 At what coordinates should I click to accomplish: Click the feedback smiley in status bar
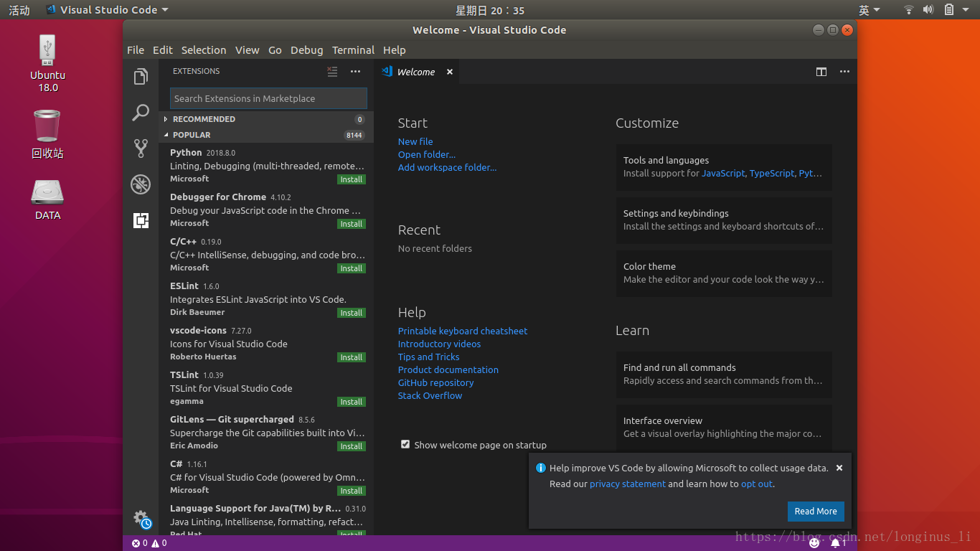pos(814,543)
